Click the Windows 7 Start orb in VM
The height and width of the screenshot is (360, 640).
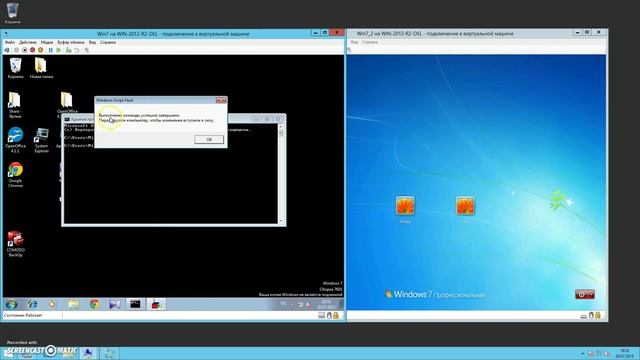coord(11,304)
